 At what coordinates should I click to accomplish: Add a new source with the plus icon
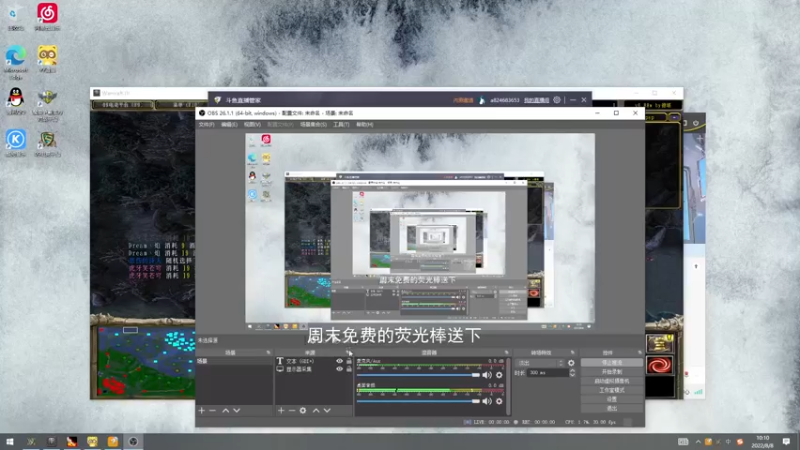point(281,410)
